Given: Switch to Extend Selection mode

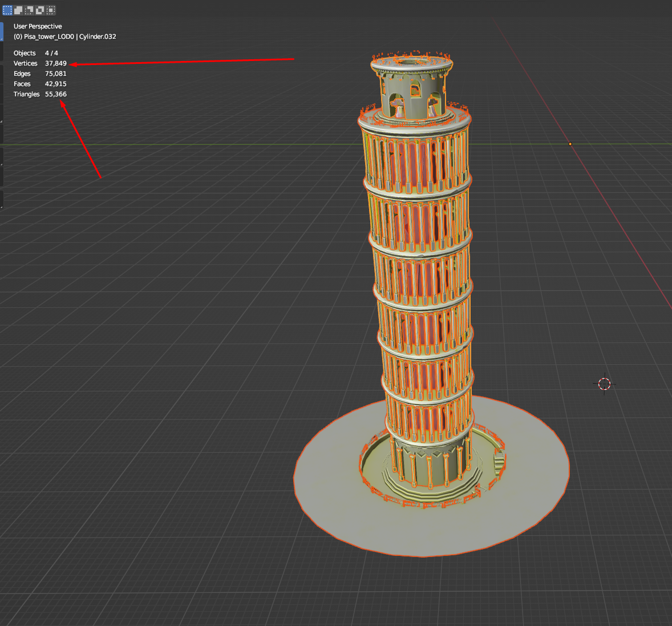Looking at the screenshot, I should click(18, 10).
